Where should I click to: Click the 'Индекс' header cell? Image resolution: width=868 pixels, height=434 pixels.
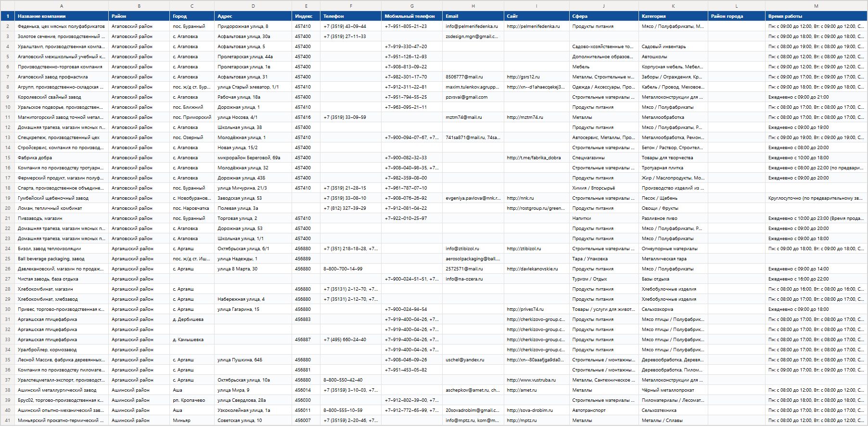coord(306,16)
